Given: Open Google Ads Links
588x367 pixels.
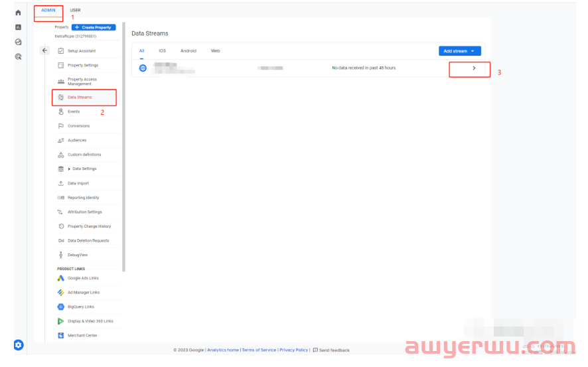Looking at the screenshot, I should point(83,278).
